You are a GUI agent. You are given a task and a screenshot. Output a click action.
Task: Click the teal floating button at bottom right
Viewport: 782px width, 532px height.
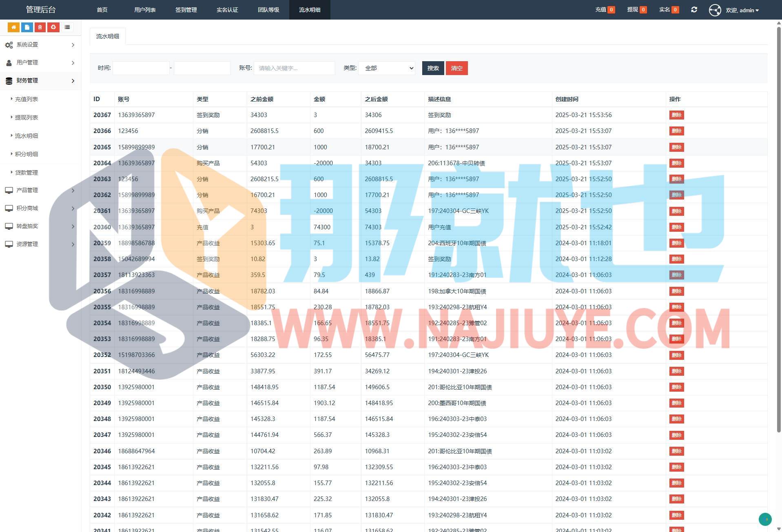[765, 519]
